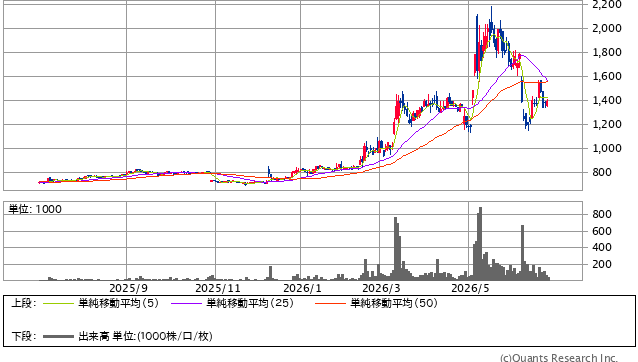The image size is (638, 362).
Task: Click the 200 volume axis label
Action: point(602,264)
